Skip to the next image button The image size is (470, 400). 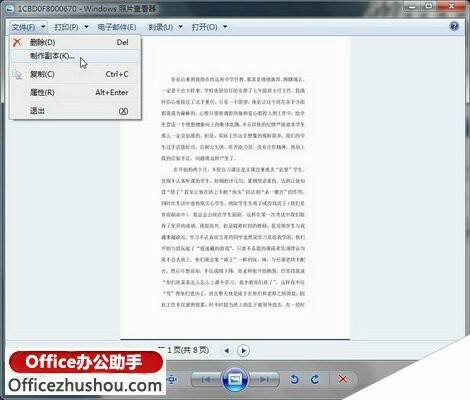coord(264,379)
